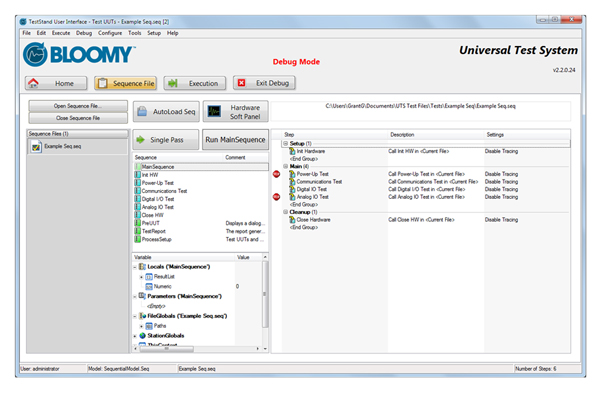This screenshot has height=417, width=600.
Task: Click breakpoint icon beside Power-Up Test step
Action: (x=276, y=174)
